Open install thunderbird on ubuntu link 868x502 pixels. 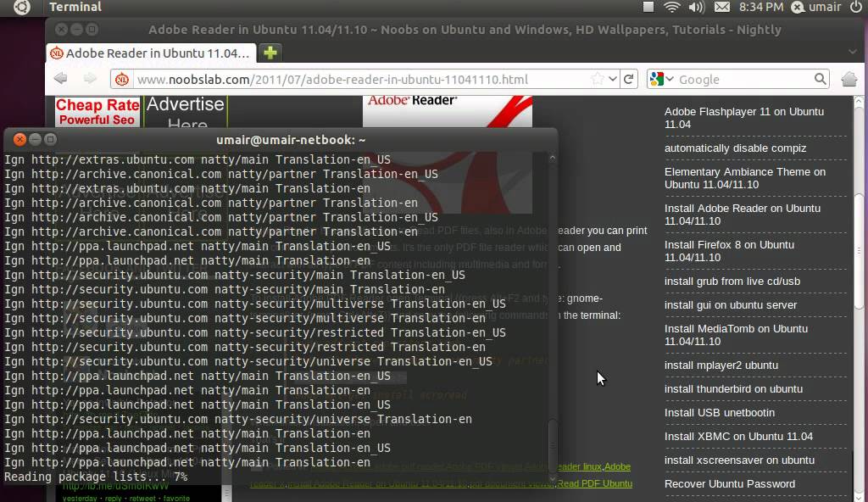tap(733, 389)
